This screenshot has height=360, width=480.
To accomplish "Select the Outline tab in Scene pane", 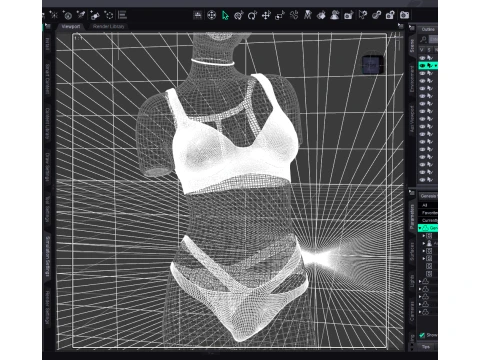I will 428,30.
